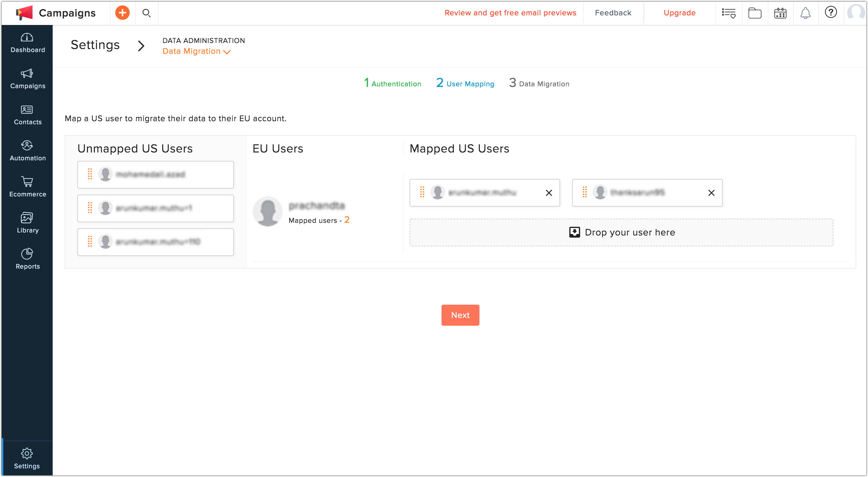868x477 pixels.
Task: Remove the first mapped US user
Action: (549, 193)
